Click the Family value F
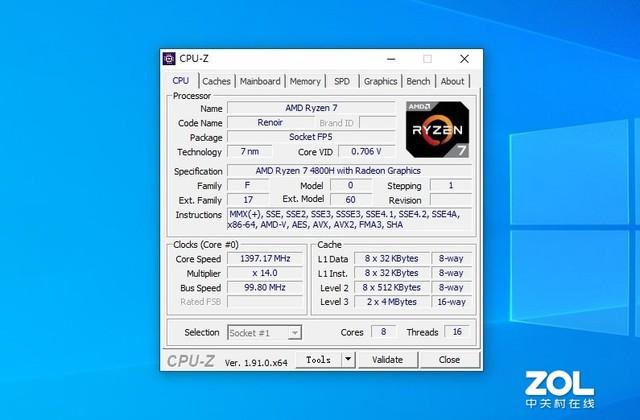The width and height of the screenshot is (640, 420). pos(248,185)
